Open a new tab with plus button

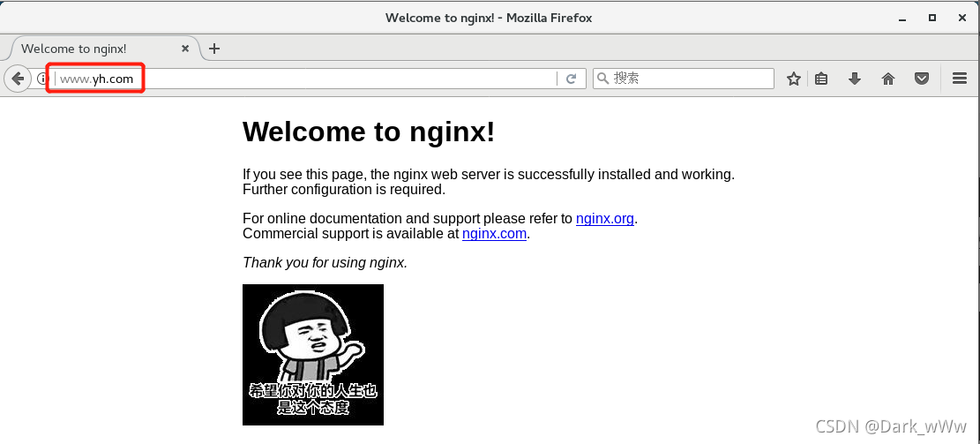point(214,49)
